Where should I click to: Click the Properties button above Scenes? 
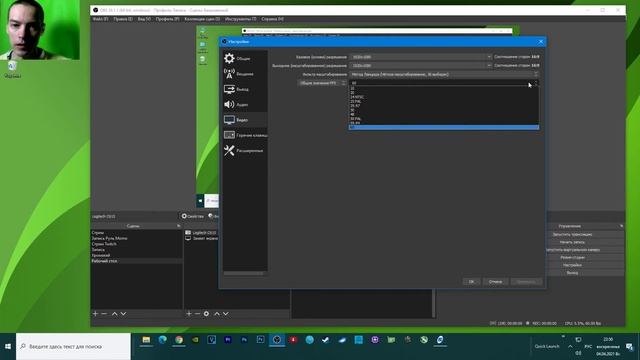tap(193, 216)
